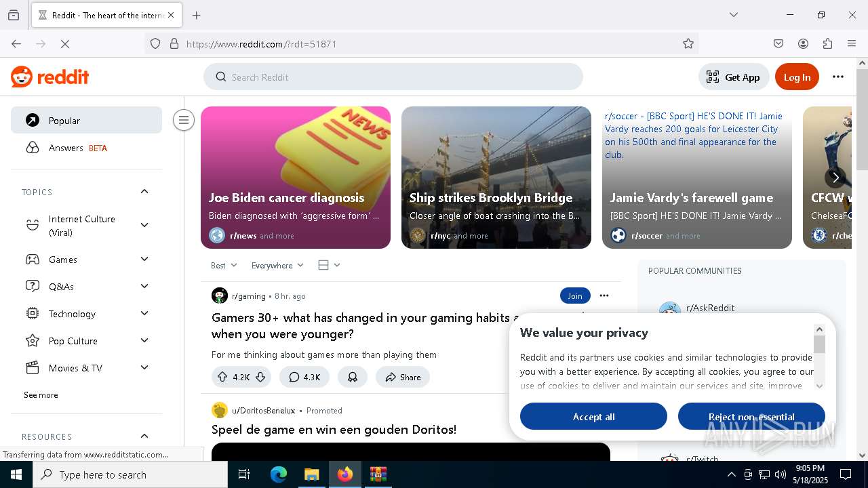Expand the Pop Culture topic
The width and height of the screenshot is (868, 488).
[86, 341]
